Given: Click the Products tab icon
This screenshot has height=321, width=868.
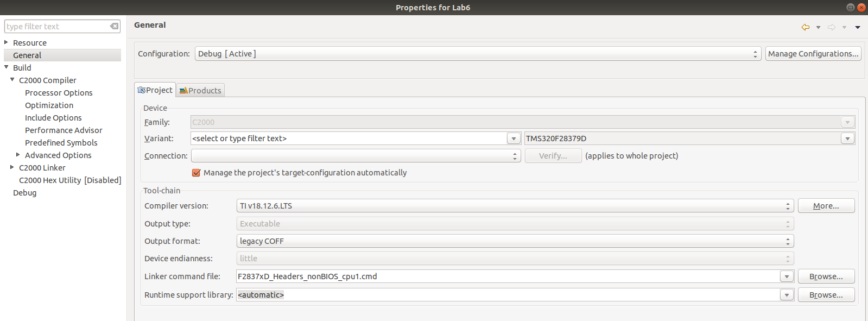Looking at the screenshot, I should [x=183, y=91].
